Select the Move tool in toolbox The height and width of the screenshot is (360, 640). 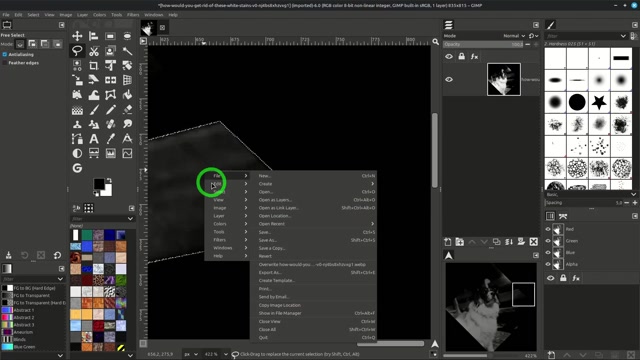coord(77,36)
